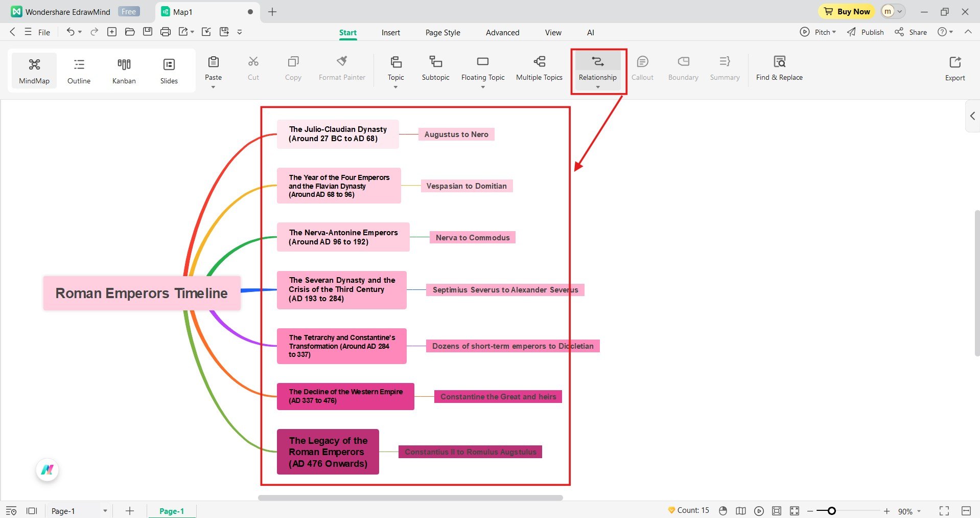Expand the Topic dropdown arrow

(395, 86)
